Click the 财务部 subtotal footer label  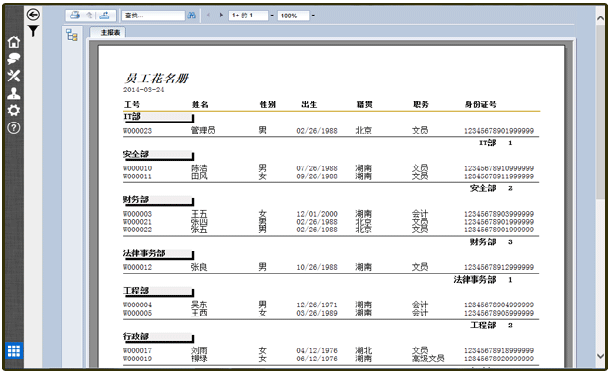tap(483, 242)
